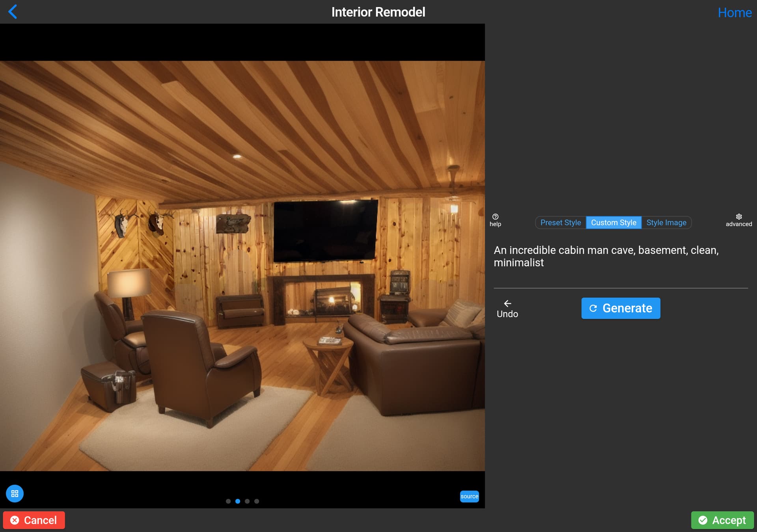This screenshot has height=532, width=757.
Task: Go back using the blue chevron arrow
Action: click(13, 12)
